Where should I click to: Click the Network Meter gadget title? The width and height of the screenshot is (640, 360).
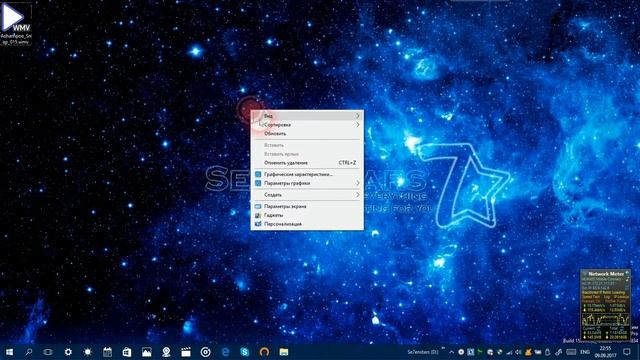pyautogui.click(x=606, y=274)
